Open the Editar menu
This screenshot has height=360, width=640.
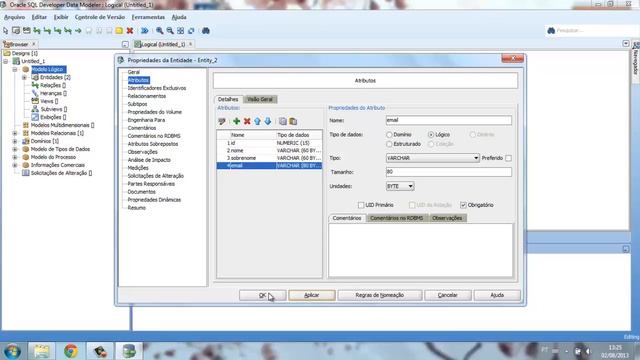[39, 17]
